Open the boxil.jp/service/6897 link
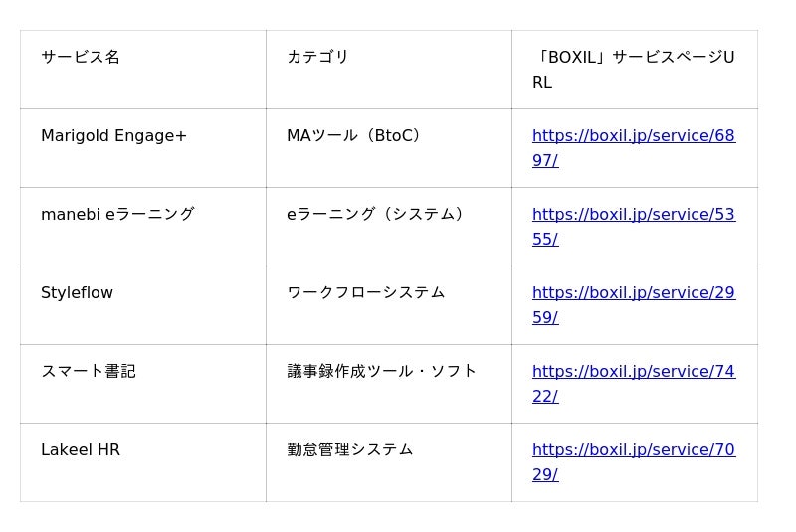Image resolution: width=796 pixels, height=532 pixels. tap(633, 136)
